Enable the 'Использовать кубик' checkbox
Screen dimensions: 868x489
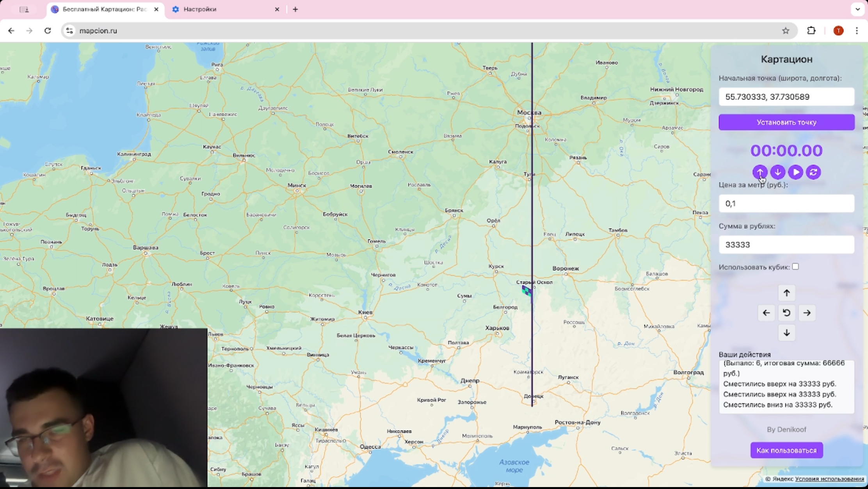pos(795,267)
